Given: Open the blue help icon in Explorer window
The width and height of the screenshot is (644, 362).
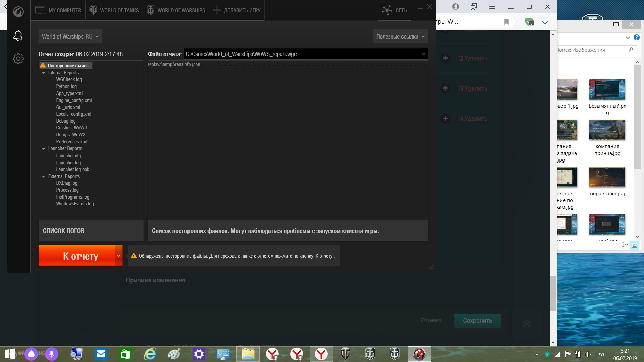Looking at the screenshot, I should point(636,37).
